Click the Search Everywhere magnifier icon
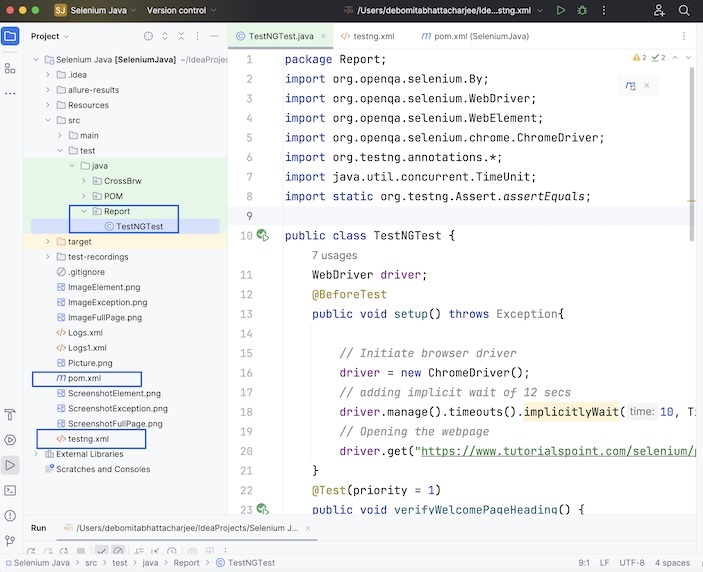Image resolution: width=703 pixels, height=572 pixels. click(x=686, y=10)
